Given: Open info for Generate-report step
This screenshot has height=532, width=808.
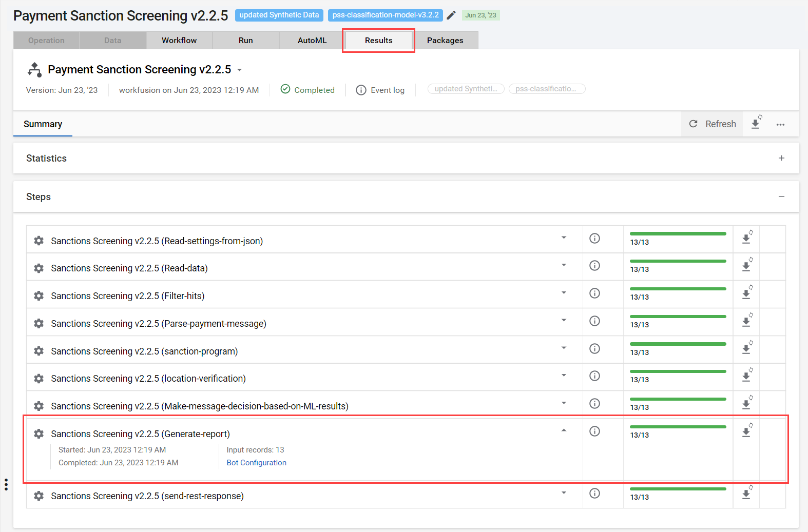Looking at the screenshot, I should click(594, 431).
